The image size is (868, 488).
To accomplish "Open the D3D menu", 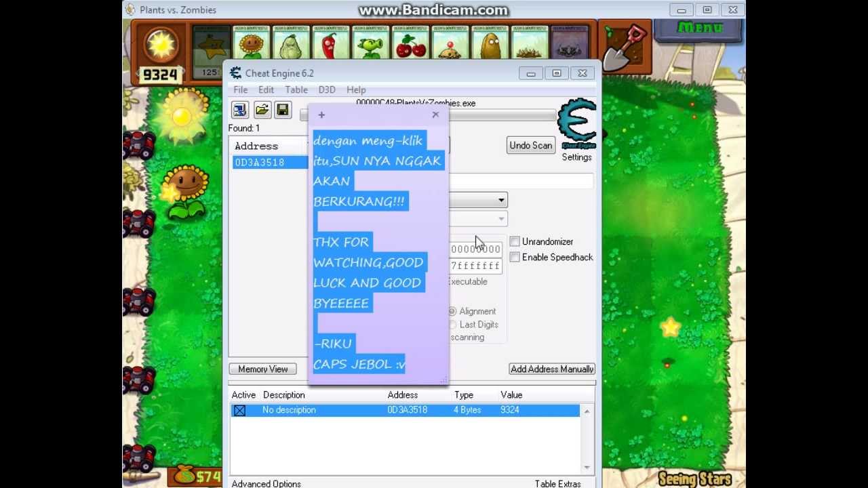I will click(327, 90).
